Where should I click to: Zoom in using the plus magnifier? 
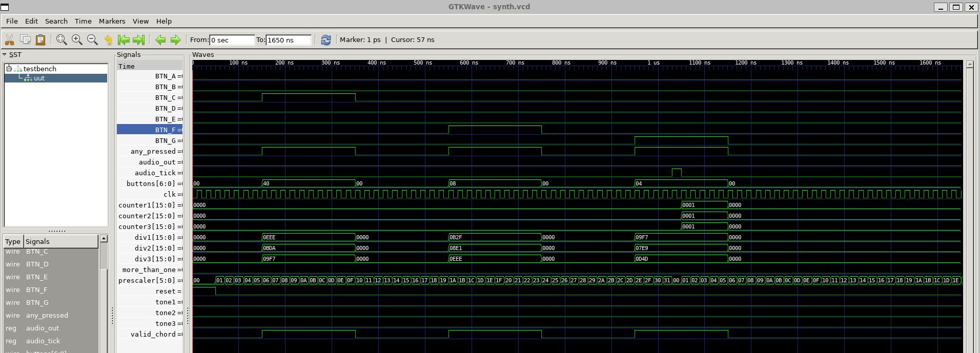(x=77, y=40)
